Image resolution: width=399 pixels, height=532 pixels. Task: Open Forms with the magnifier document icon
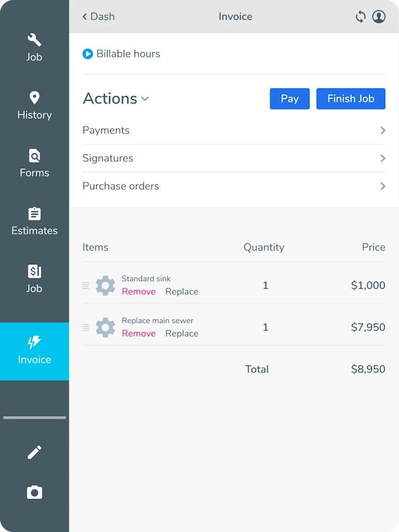34,163
